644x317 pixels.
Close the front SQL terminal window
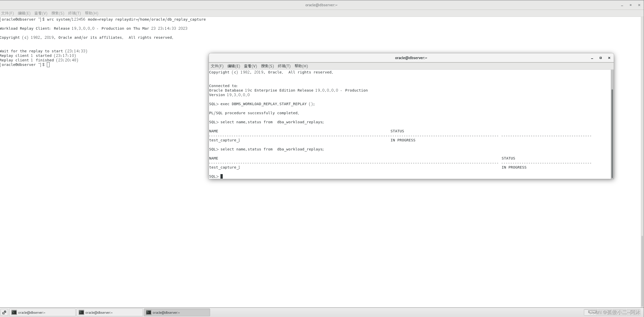[x=609, y=58]
